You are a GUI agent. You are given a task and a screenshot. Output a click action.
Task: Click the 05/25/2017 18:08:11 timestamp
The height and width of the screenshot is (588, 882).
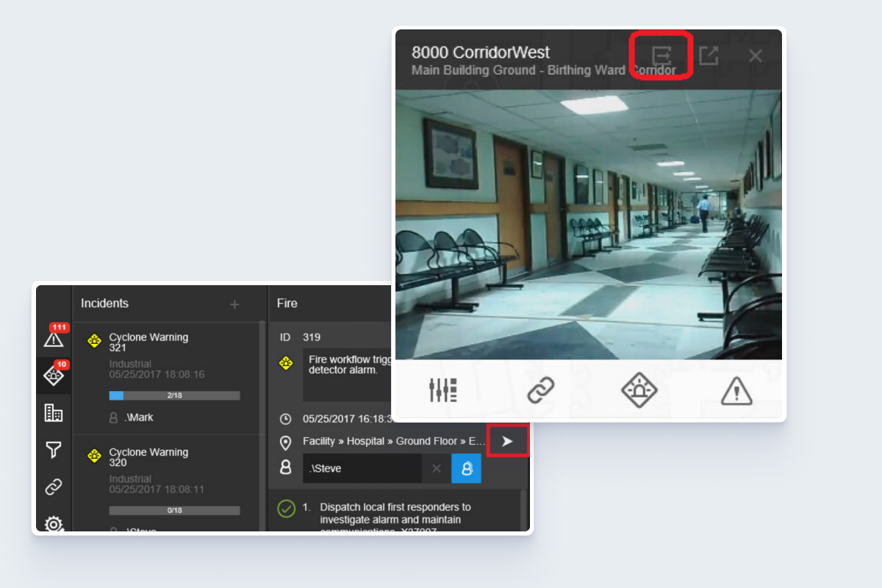[157, 489]
